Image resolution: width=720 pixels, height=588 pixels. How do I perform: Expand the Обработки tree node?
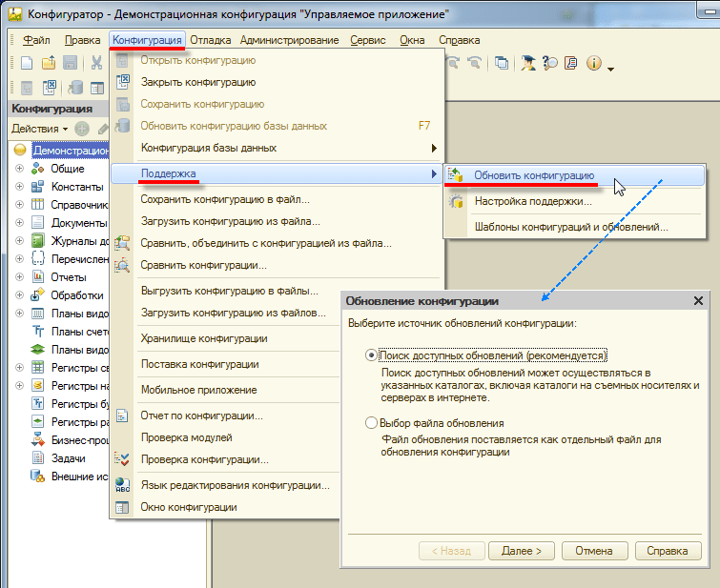(19, 295)
